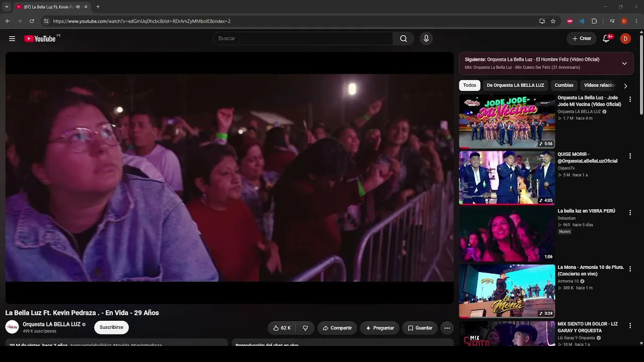Mute the tab via its speaker icon
644x362 pixels.
(x=77, y=7)
